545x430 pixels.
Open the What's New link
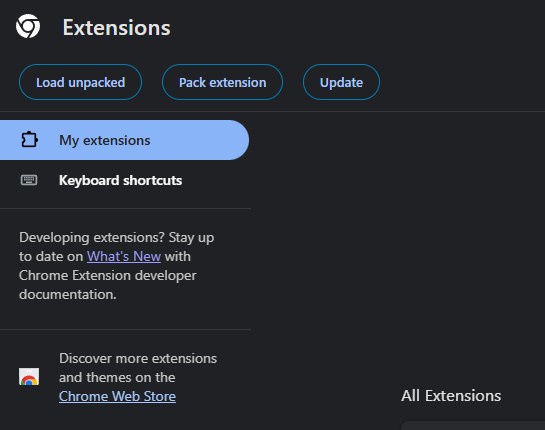(x=124, y=257)
